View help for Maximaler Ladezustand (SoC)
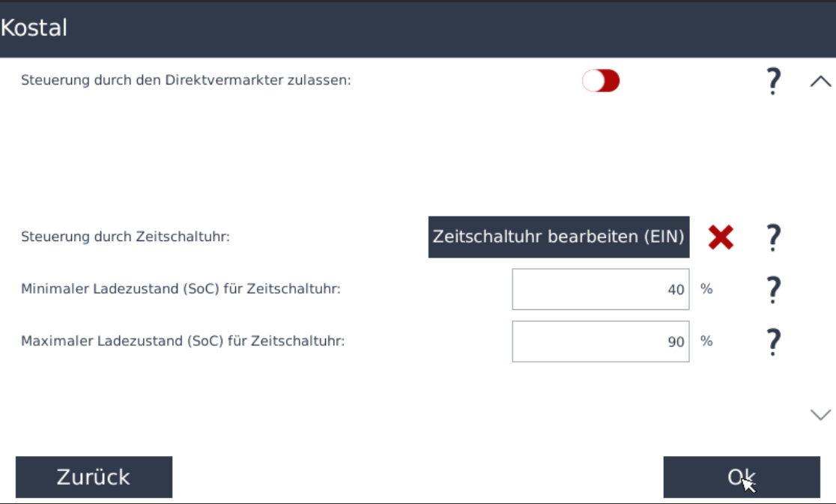Screen dimensions: 836x504 (773, 341)
